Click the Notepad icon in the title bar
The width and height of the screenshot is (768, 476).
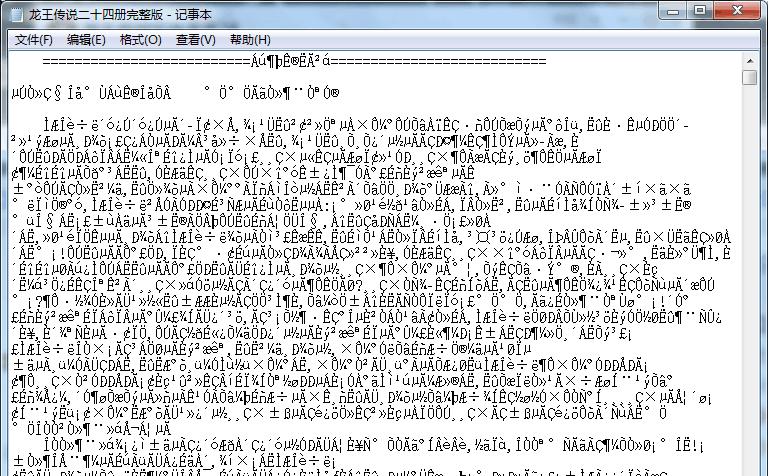coord(17,15)
